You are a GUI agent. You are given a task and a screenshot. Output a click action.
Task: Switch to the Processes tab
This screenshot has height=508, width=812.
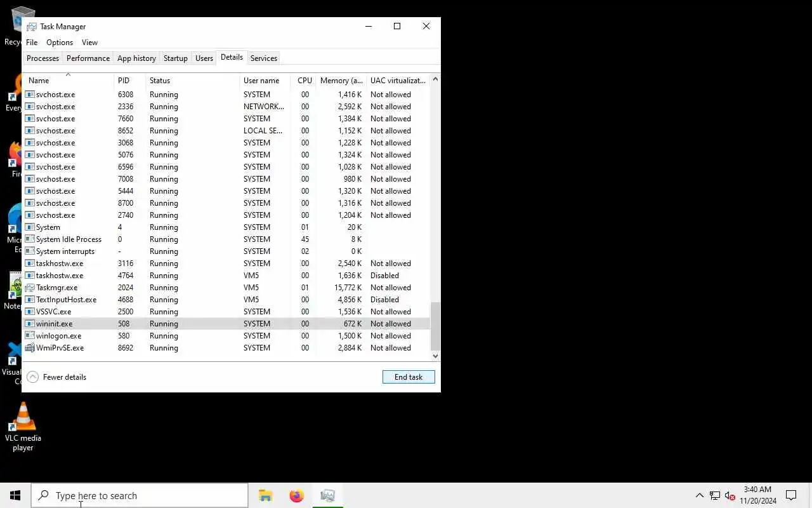(x=43, y=58)
